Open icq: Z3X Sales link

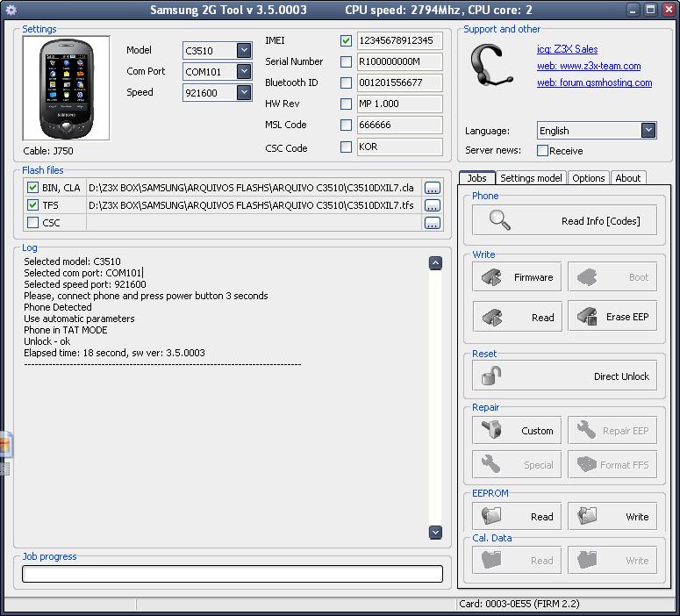click(567, 49)
